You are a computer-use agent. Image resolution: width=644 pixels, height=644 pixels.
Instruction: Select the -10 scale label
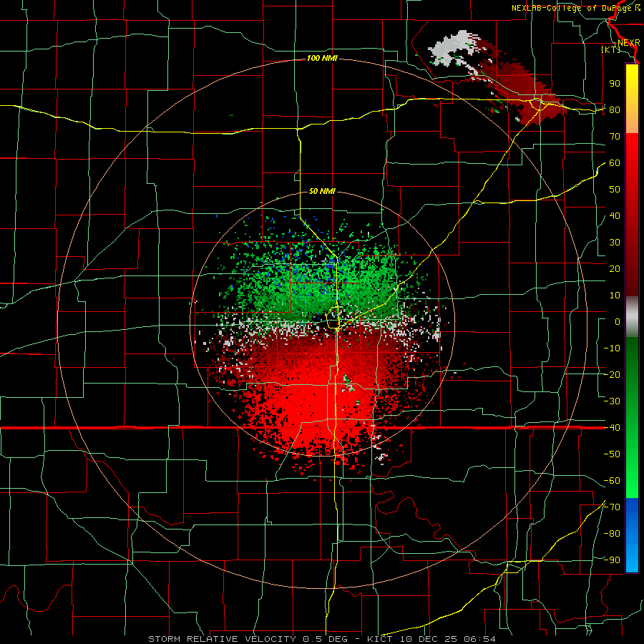612,348
